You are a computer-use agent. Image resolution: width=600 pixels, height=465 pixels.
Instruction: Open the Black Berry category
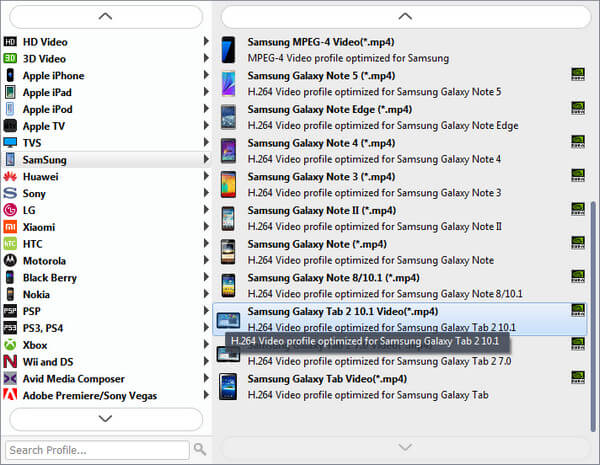coord(106,277)
